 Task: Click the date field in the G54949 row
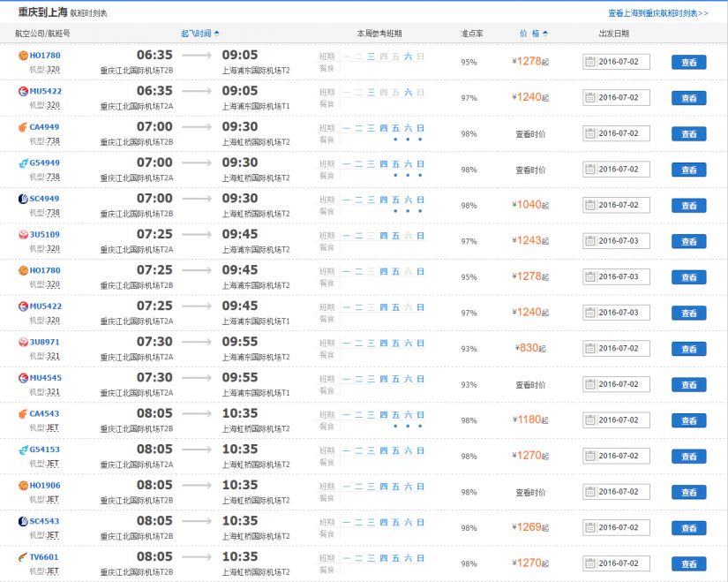click(616, 170)
